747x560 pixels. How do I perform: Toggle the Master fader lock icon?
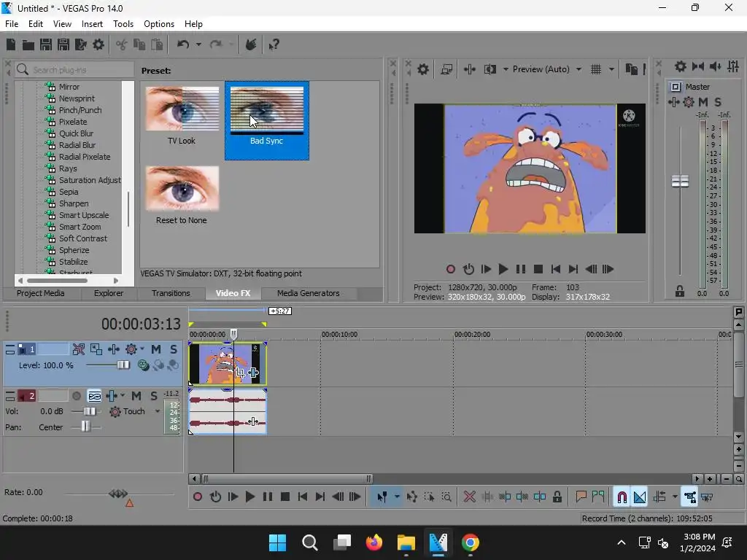[x=680, y=292]
